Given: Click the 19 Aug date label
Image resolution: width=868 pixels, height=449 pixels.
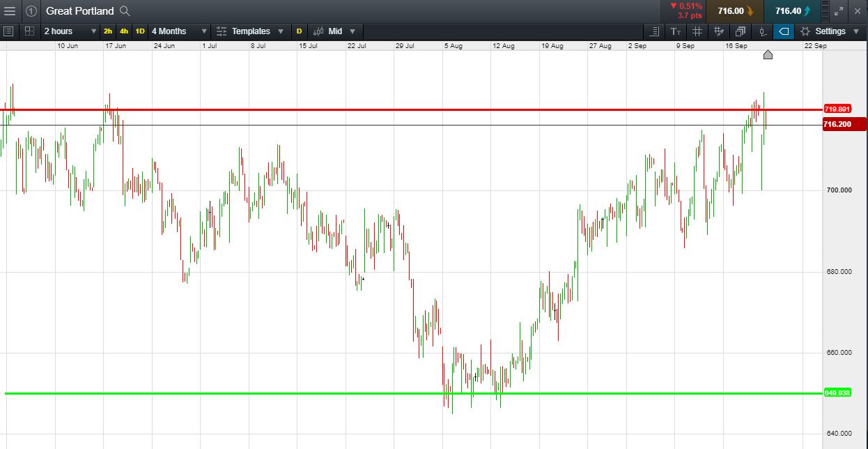Looking at the screenshot, I should pos(552,45).
